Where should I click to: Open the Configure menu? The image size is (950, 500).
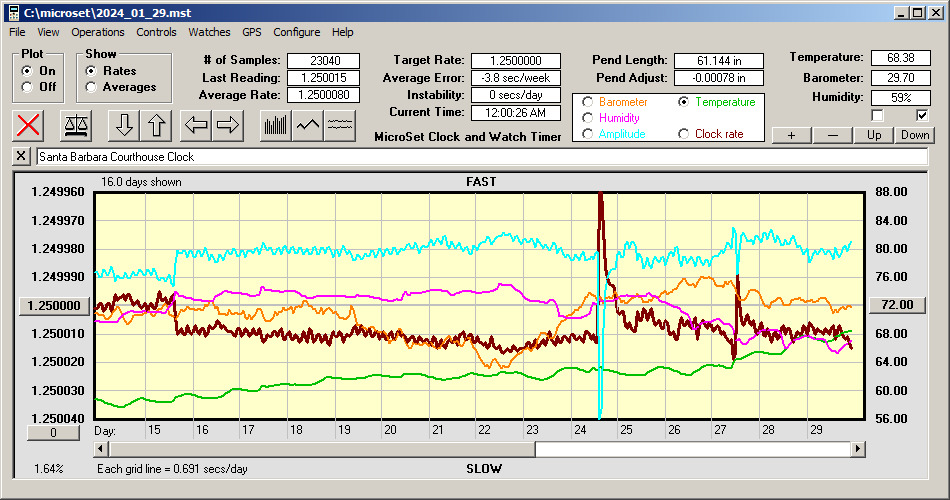coord(296,32)
